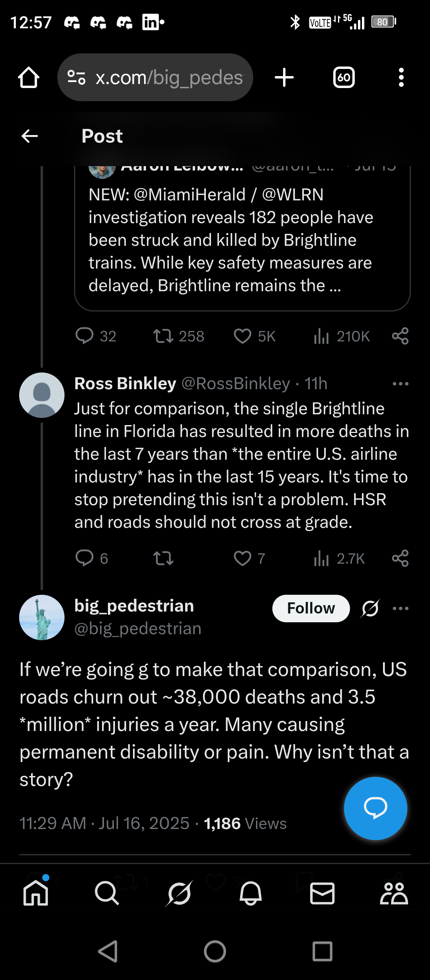
Task: Like Ross Binkley's reply
Action: pos(242,559)
